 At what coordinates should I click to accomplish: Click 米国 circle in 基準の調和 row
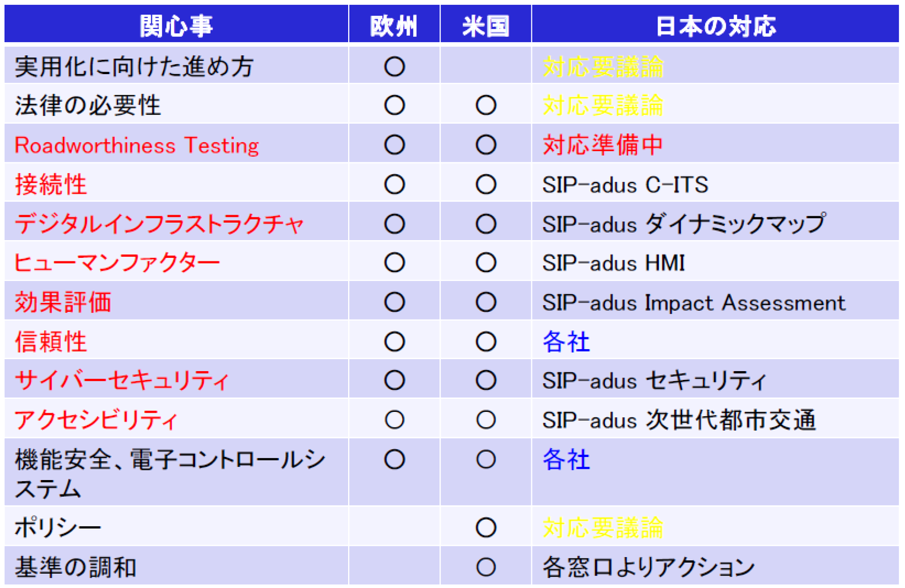(486, 567)
